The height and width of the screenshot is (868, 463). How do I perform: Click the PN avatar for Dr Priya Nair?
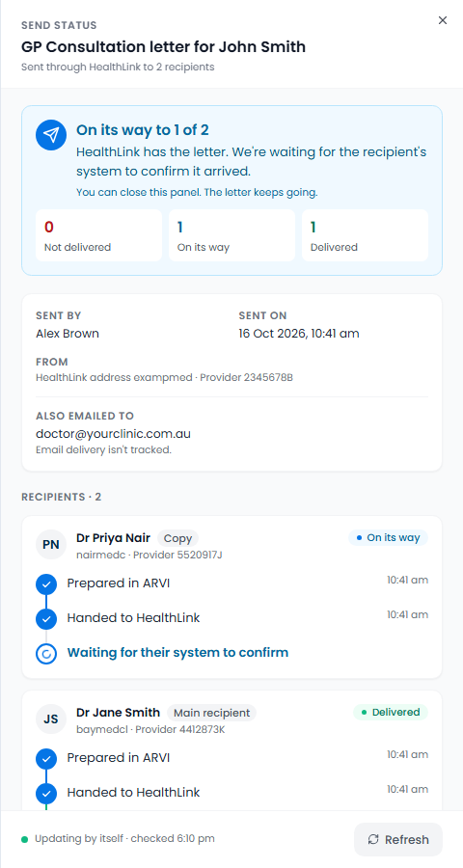(x=51, y=544)
